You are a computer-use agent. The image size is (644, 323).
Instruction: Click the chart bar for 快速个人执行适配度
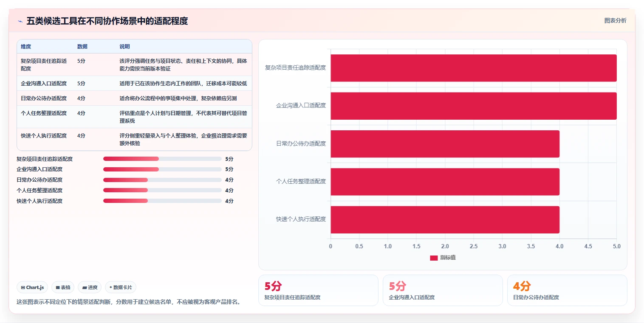pyautogui.click(x=445, y=219)
